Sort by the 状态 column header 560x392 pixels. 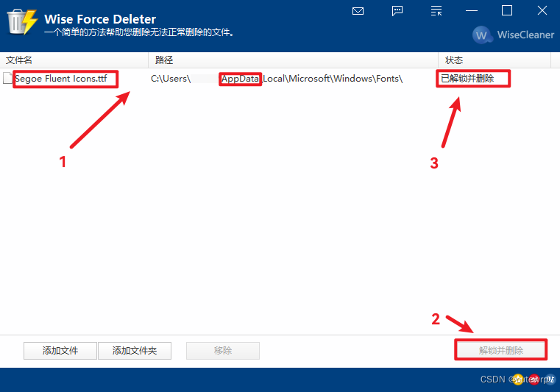pyautogui.click(x=495, y=60)
